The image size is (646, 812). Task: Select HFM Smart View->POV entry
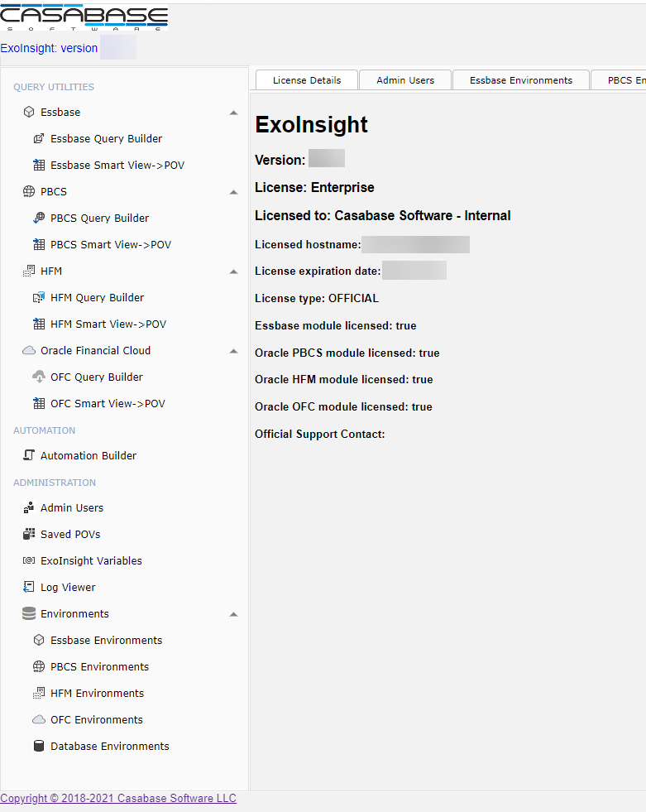tap(108, 324)
